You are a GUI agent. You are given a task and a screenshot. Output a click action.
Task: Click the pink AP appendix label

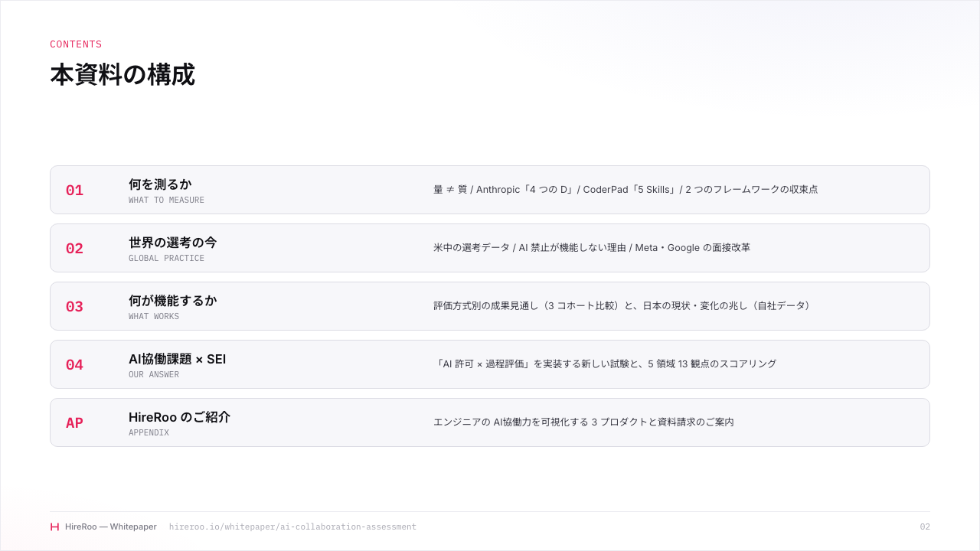tap(74, 423)
